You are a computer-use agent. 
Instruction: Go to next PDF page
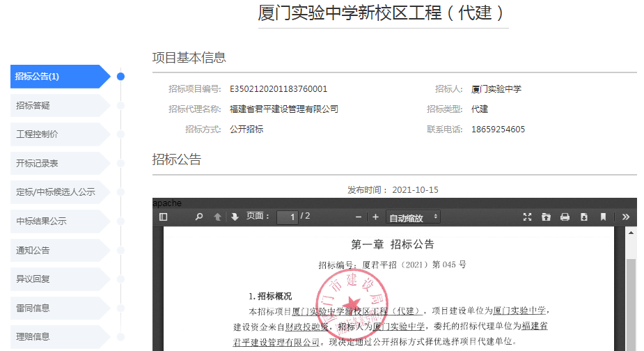pyautogui.click(x=235, y=217)
